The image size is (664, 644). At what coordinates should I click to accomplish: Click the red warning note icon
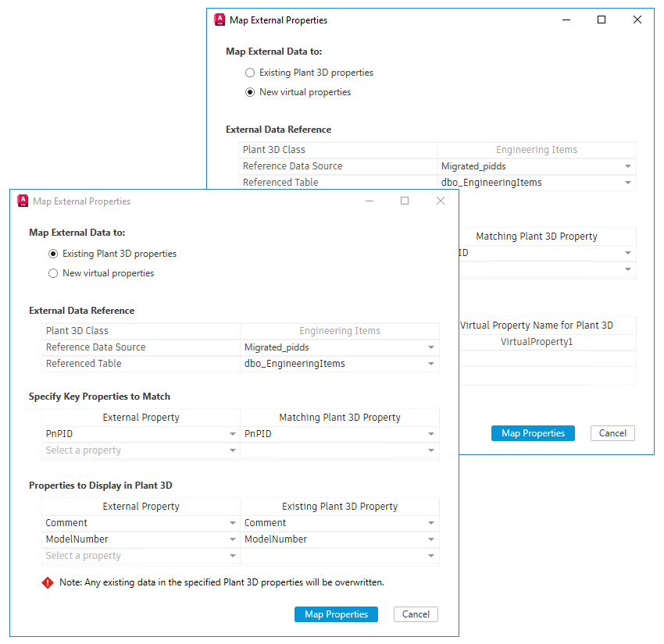tap(48, 582)
